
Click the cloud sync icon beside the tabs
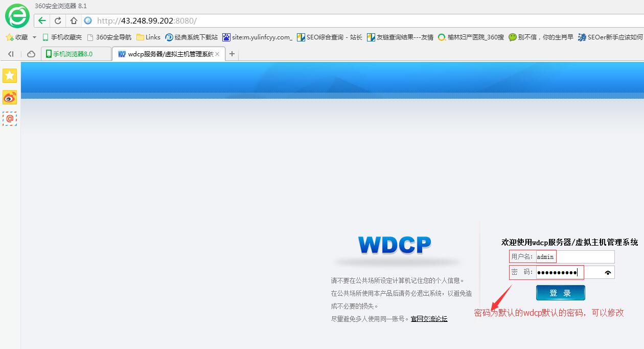coord(31,53)
